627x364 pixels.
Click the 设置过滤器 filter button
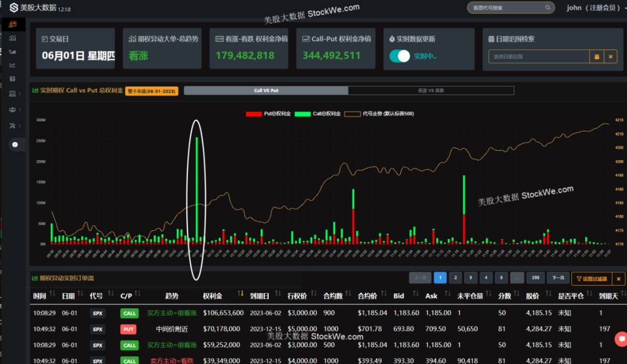pos(591,279)
